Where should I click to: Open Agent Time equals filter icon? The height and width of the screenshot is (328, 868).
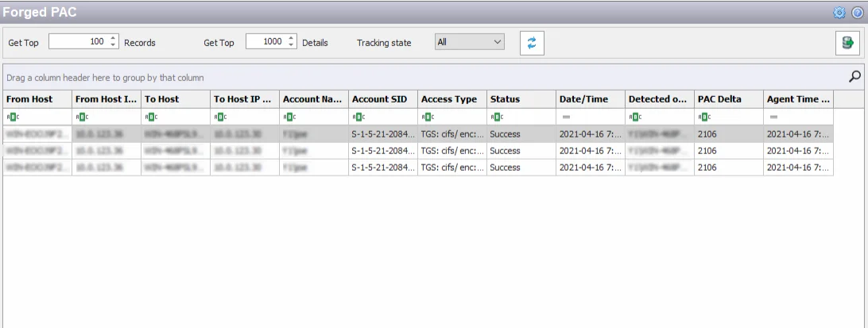pyautogui.click(x=773, y=117)
